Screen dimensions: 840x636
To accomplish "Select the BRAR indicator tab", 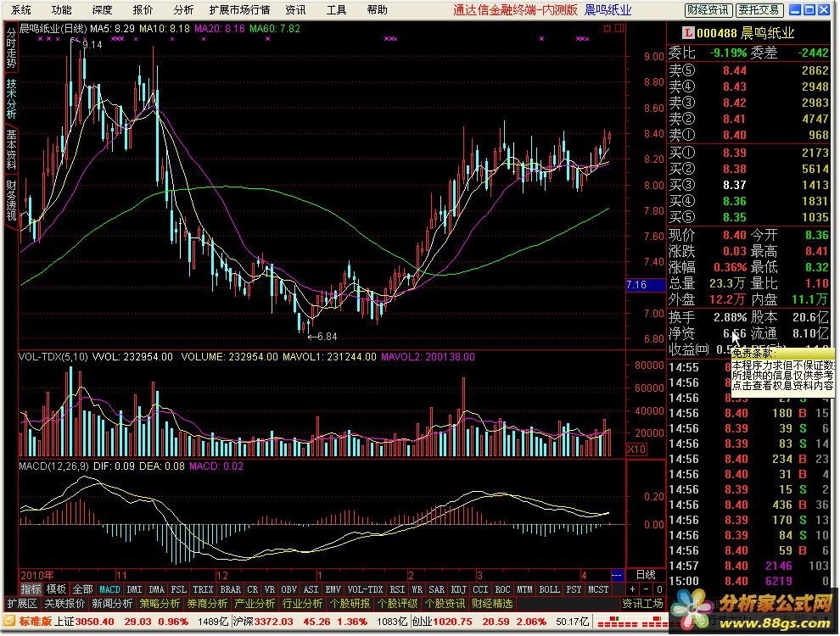I will pyautogui.click(x=230, y=589).
